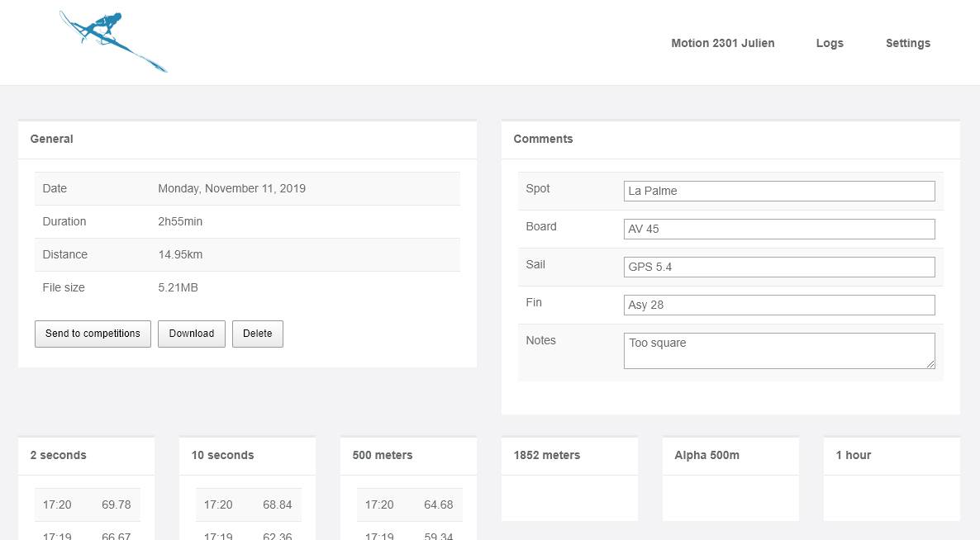Click the Board input with AV 45
Screen dimensions: 980x540
tap(778, 229)
